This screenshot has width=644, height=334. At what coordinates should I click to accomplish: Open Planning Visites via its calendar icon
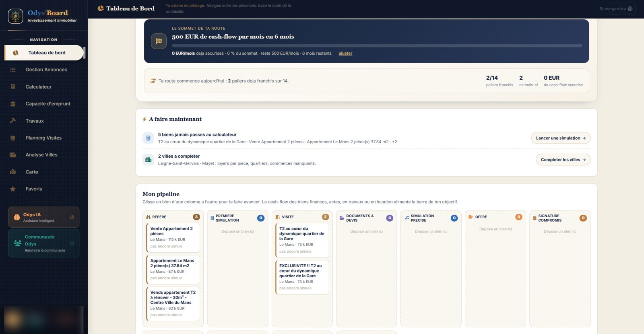(13, 138)
